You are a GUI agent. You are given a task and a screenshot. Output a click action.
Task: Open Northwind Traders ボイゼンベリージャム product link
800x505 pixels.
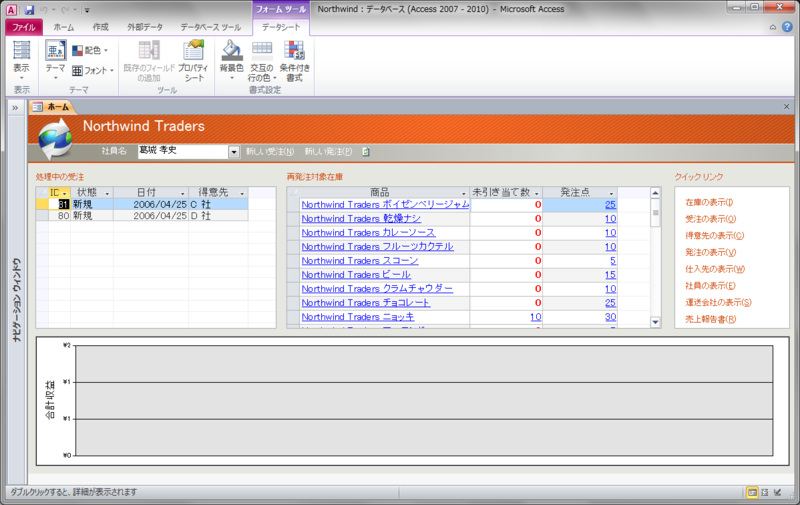(385, 205)
